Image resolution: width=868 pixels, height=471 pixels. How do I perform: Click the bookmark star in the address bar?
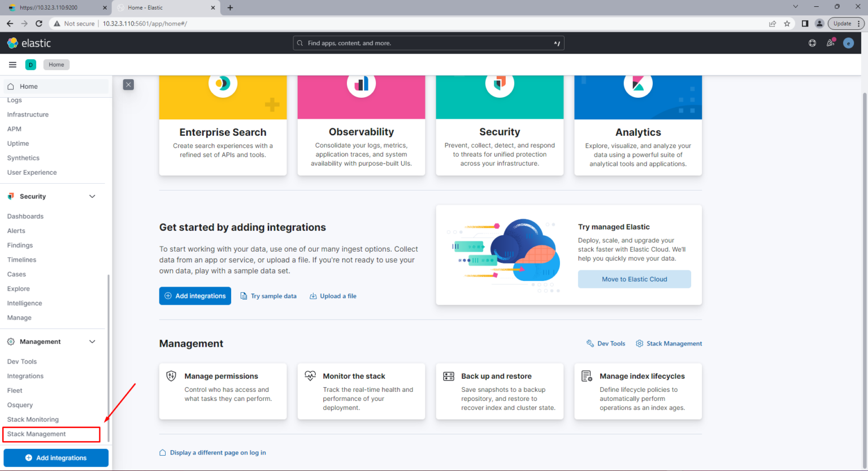[787, 23]
